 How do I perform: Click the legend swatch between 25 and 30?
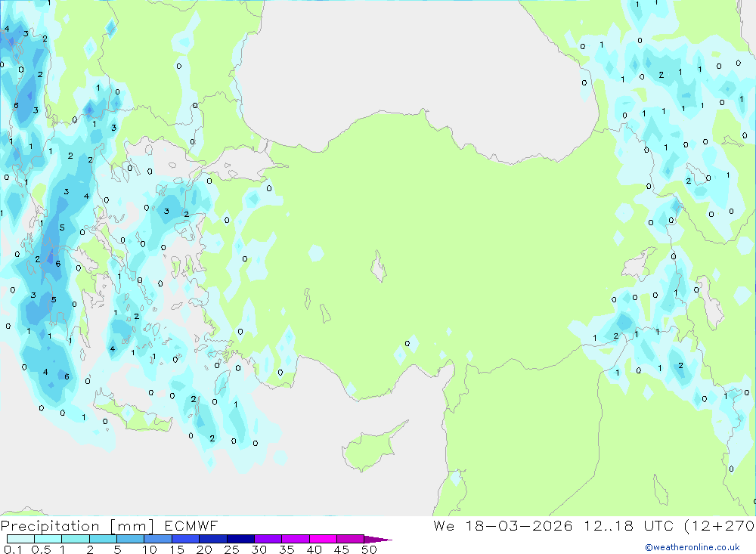point(240,539)
